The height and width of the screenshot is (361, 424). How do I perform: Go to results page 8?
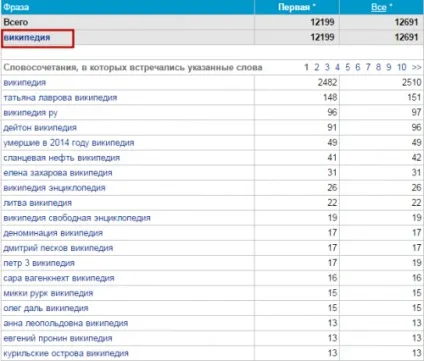tap(378, 67)
